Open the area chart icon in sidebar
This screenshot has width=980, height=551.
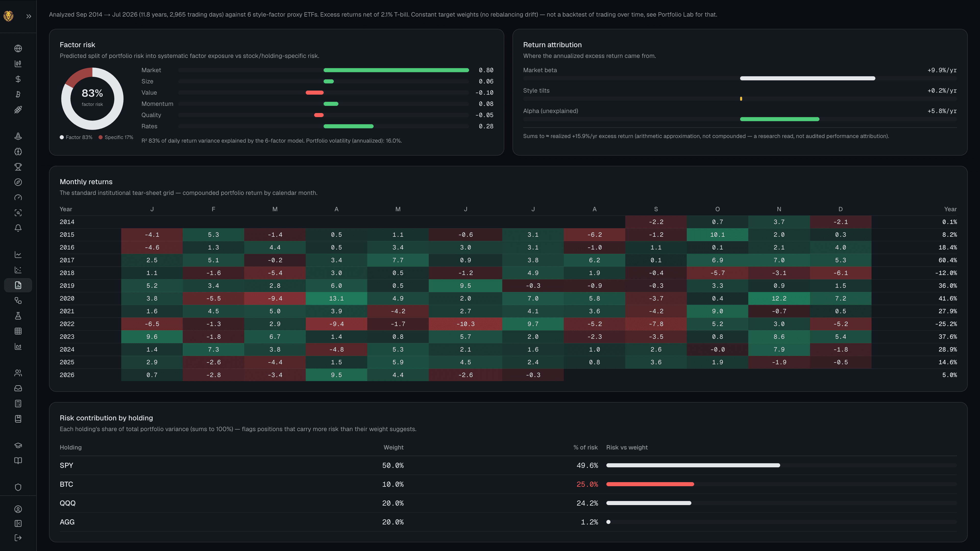[18, 346]
